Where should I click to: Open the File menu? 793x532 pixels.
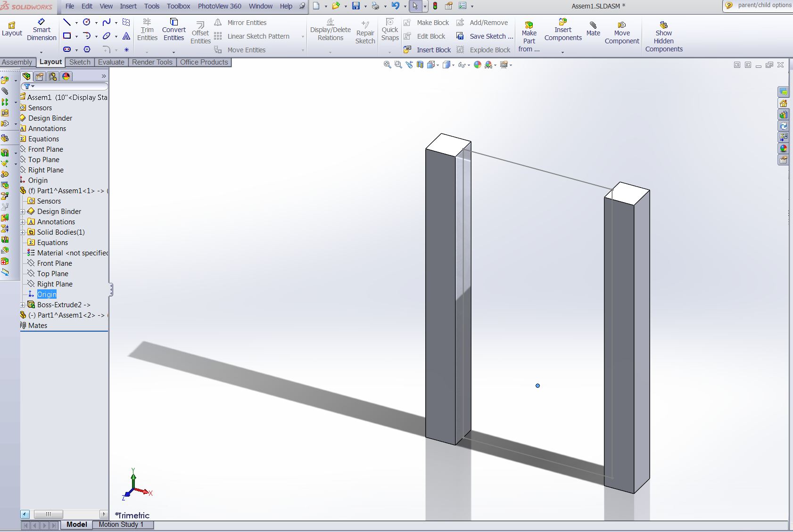pyautogui.click(x=70, y=6)
